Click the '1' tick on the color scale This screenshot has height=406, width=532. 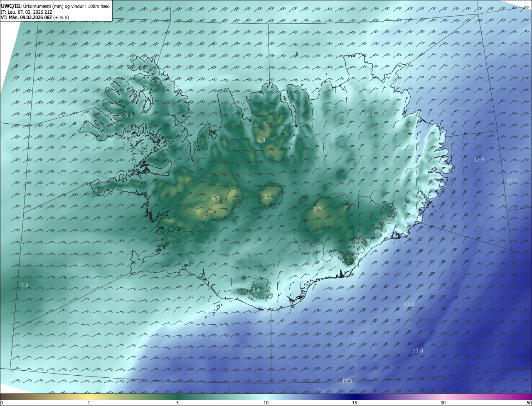pyautogui.click(x=89, y=403)
